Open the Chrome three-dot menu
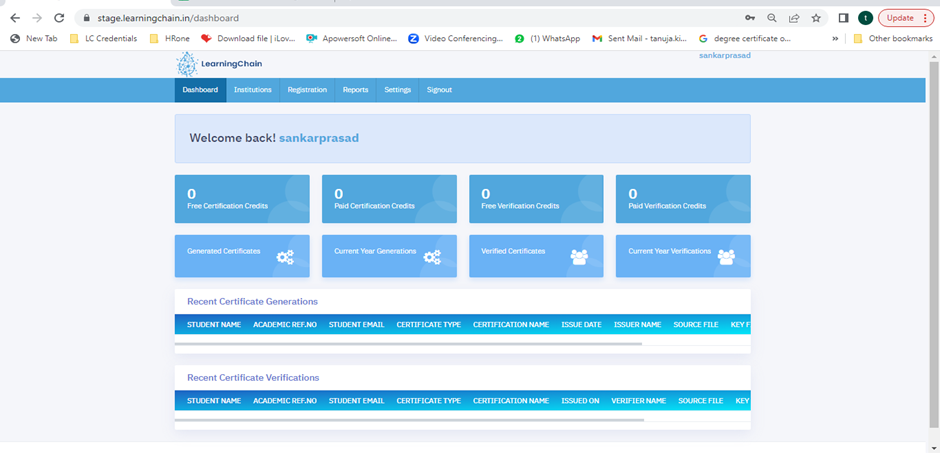The width and height of the screenshot is (940, 453). point(925,18)
